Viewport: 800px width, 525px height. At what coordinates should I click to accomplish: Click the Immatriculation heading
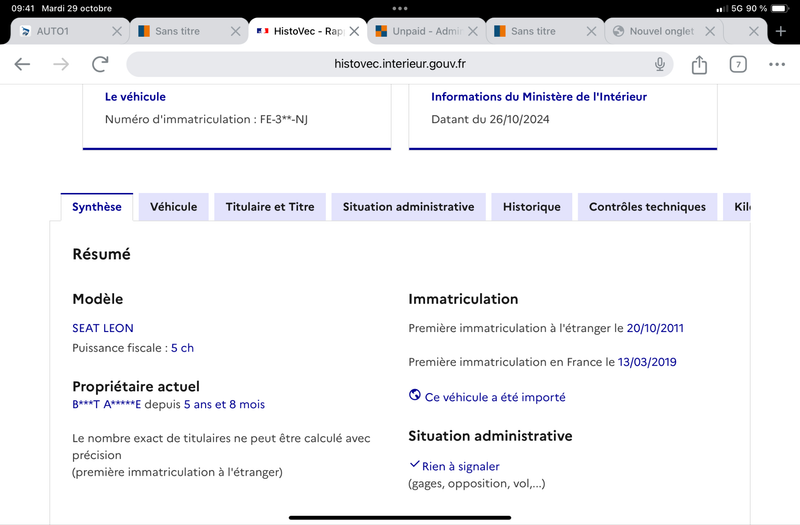click(463, 299)
